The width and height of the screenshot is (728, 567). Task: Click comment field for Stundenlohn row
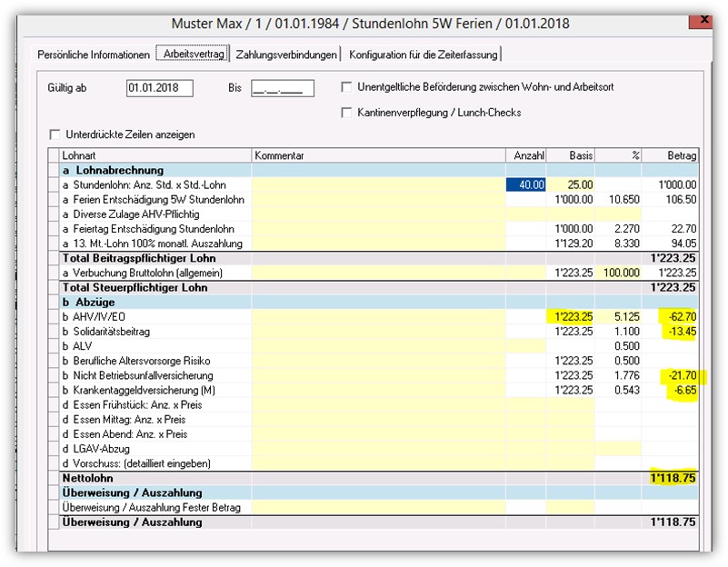pyautogui.click(x=377, y=184)
